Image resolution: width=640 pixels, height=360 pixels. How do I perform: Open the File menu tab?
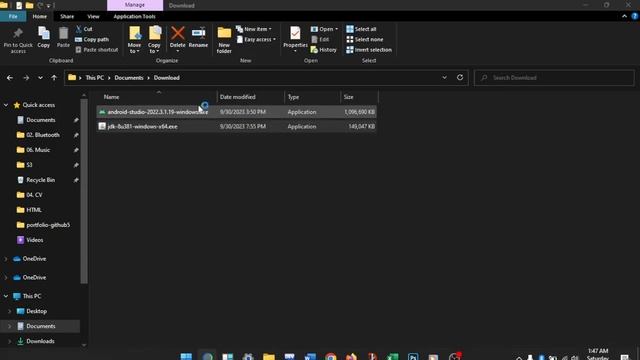point(13,16)
